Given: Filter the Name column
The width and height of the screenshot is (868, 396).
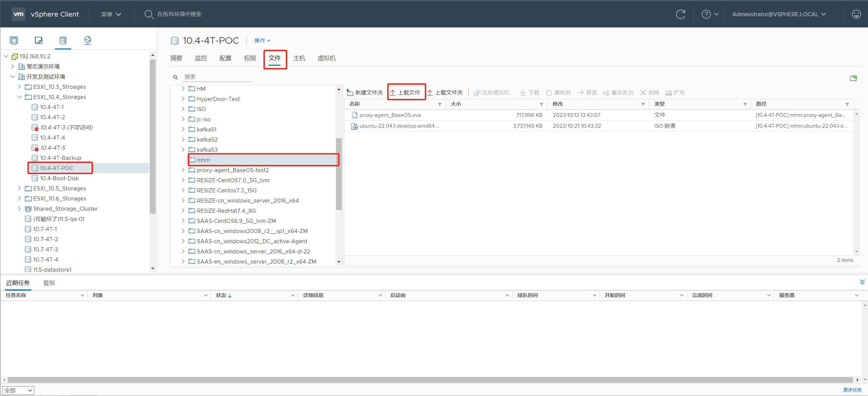Looking at the screenshot, I should (x=439, y=104).
